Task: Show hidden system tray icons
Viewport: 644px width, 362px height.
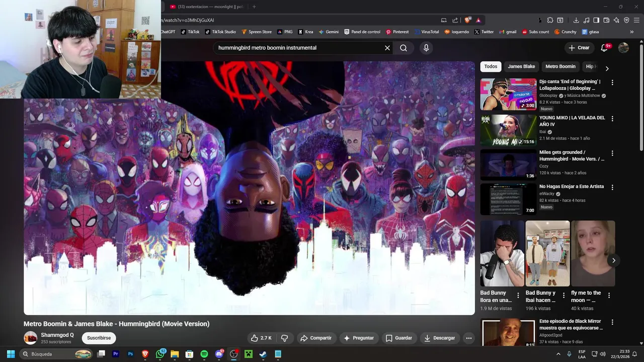Action: tap(558, 354)
